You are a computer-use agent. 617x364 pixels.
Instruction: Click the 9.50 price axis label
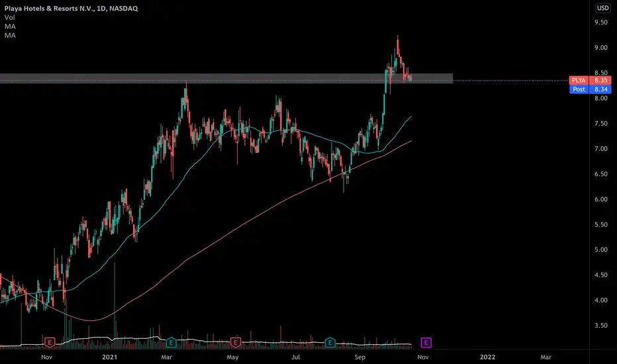click(x=601, y=23)
